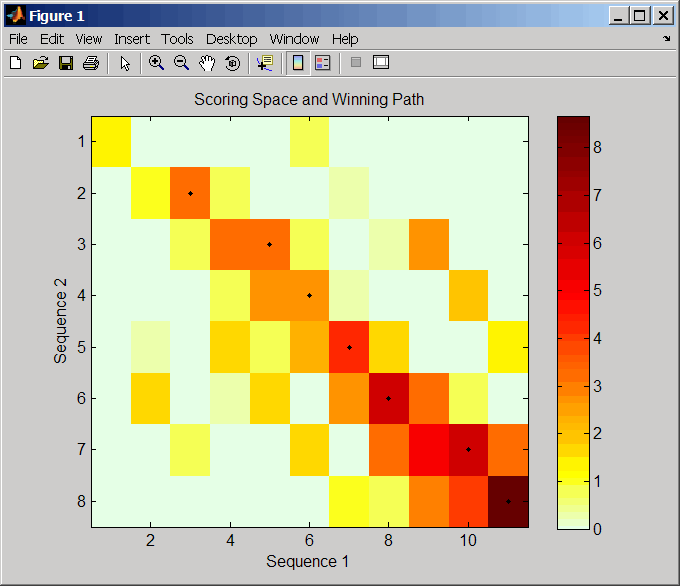Viewport: 680px width, 586px height.
Task: Open the Desktop menu
Action: pyautogui.click(x=232, y=39)
